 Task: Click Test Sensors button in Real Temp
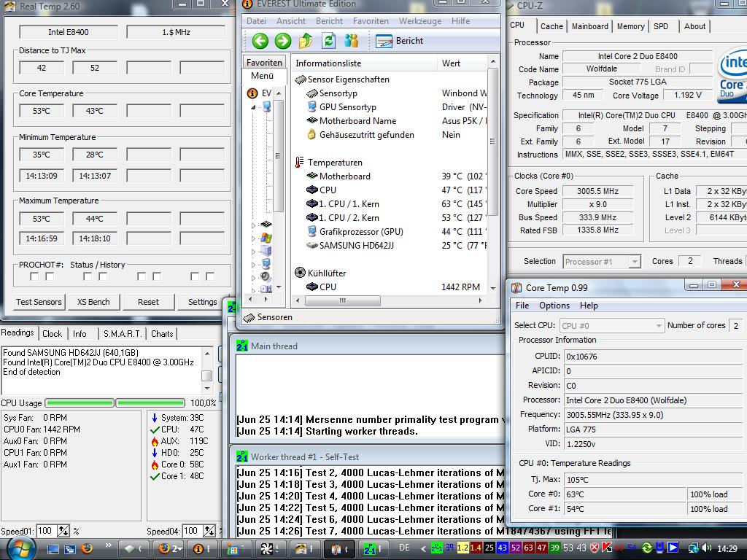pyautogui.click(x=39, y=302)
